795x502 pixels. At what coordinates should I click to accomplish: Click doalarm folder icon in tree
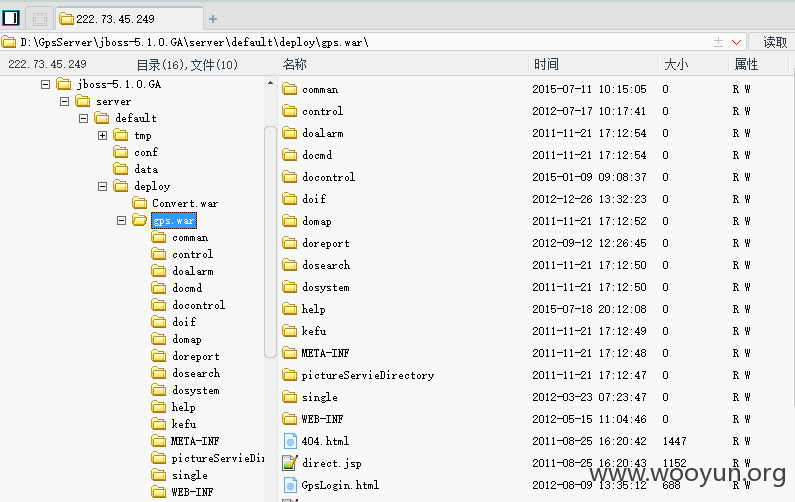coord(159,271)
